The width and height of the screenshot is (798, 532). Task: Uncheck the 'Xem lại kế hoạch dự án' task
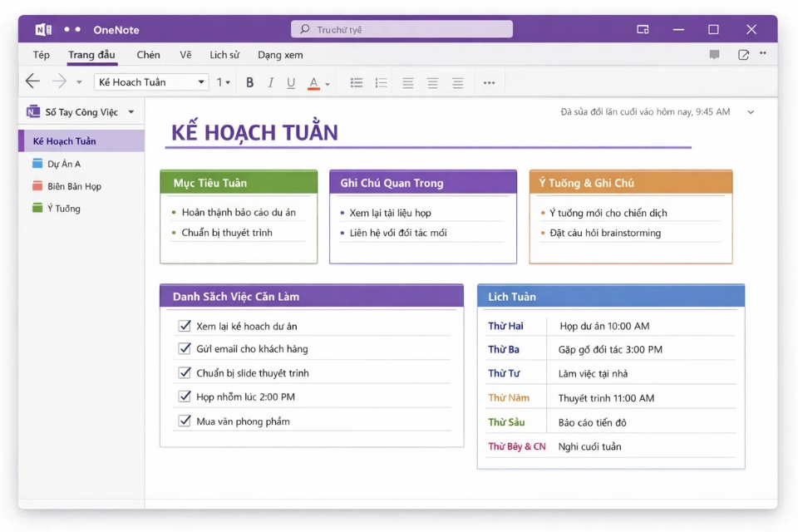185,326
